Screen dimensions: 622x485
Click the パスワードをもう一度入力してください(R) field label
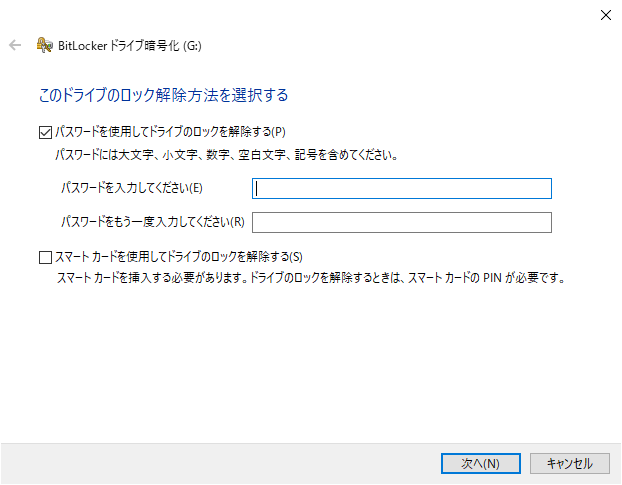(152, 221)
